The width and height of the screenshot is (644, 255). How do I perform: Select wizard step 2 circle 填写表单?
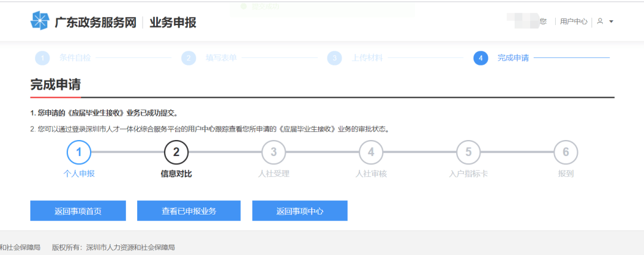[188, 58]
